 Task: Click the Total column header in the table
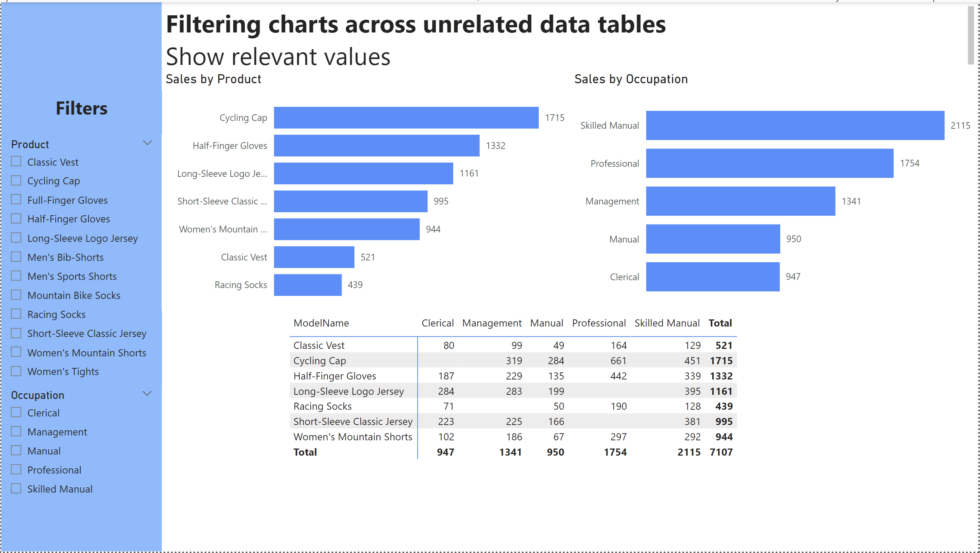720,323
